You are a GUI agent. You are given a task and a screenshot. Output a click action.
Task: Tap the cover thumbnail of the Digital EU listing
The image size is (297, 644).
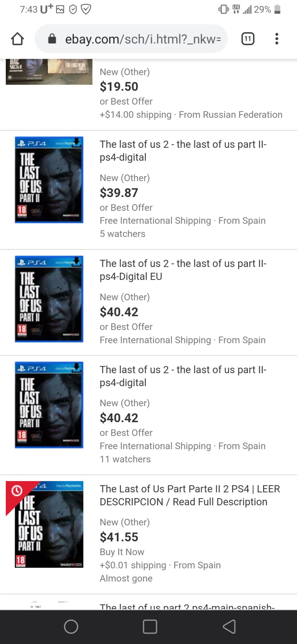[x=49, y=299]
